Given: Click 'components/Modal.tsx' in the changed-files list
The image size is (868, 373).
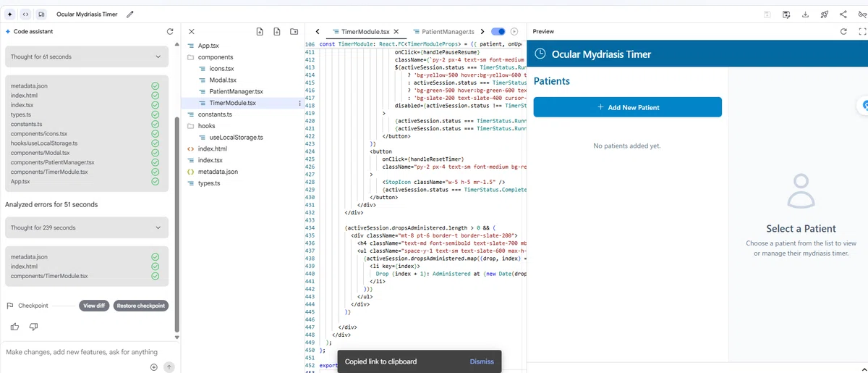Looking at the screenshot, I should click(x=40, y=153).
